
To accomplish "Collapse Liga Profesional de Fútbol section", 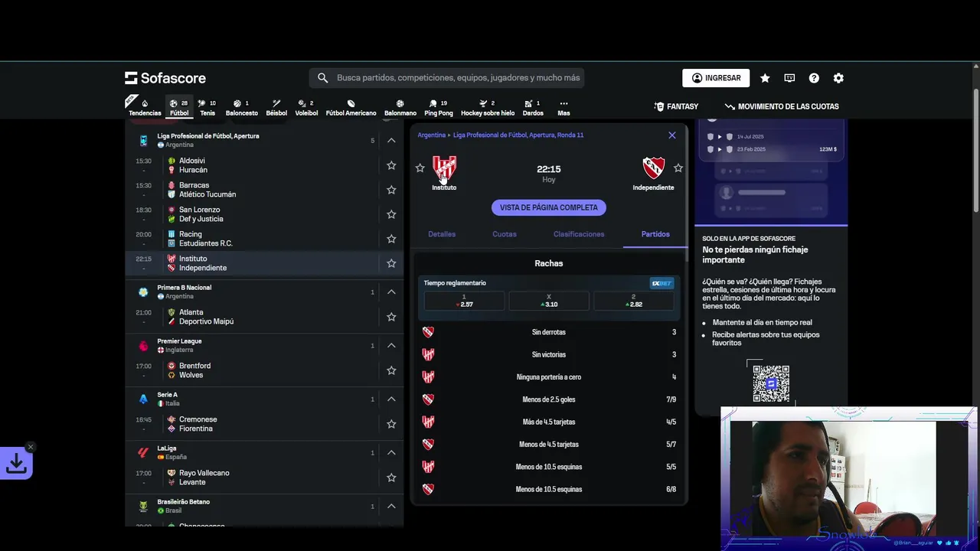I will (391, 140).
